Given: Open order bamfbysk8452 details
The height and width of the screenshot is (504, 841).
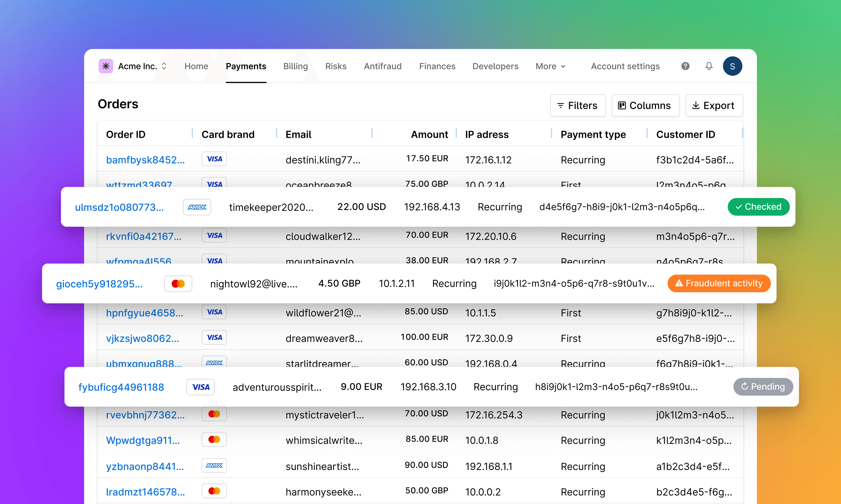Looking at the screenshot, I should [145, 160].
